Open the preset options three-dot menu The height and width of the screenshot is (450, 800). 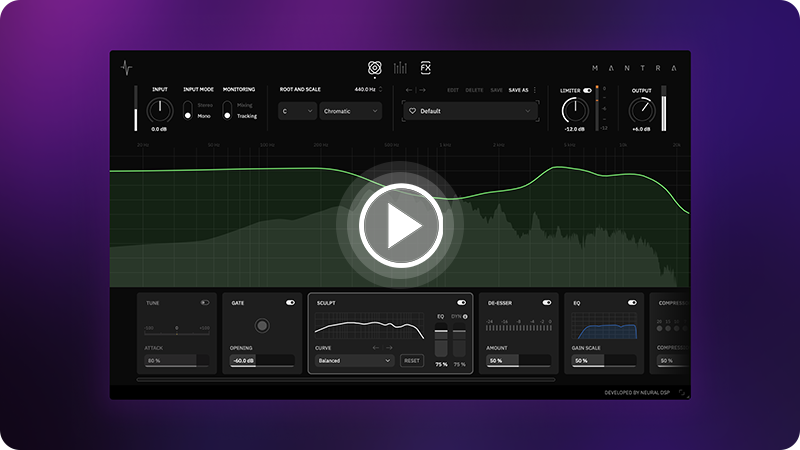pyautogui.click(x=535, y=90)
